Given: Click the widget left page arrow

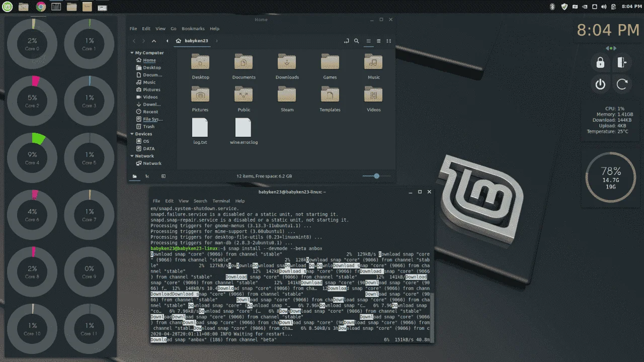Looking at the screenshot, I should coord(607,48).
